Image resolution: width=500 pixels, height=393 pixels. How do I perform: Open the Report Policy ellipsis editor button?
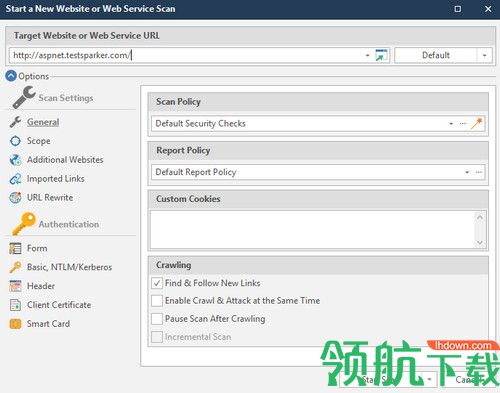click(x=479, y=172)
